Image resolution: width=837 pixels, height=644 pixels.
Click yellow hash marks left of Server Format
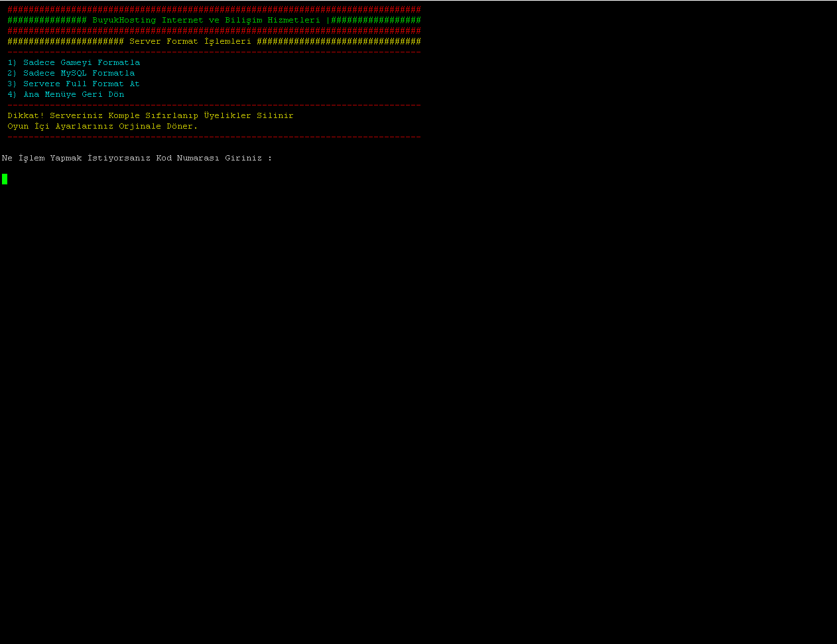[x=65, y=41]
